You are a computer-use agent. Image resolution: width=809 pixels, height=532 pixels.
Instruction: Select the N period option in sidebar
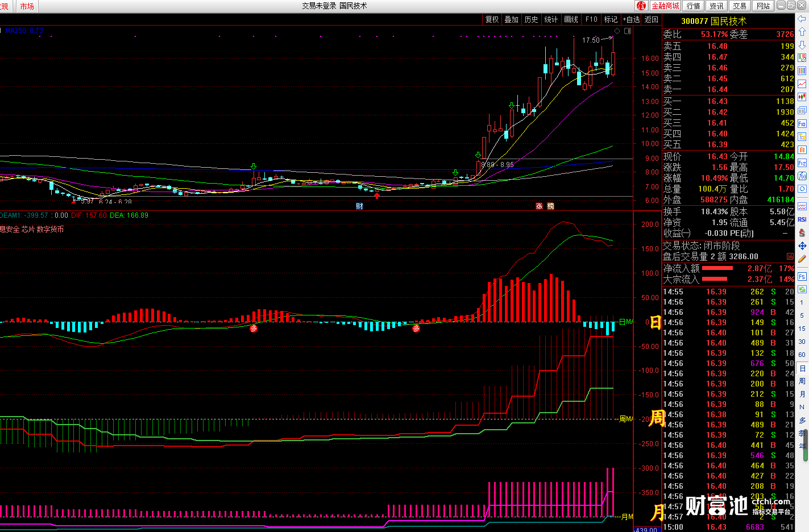pyautogui.click(x=802, y=408)
